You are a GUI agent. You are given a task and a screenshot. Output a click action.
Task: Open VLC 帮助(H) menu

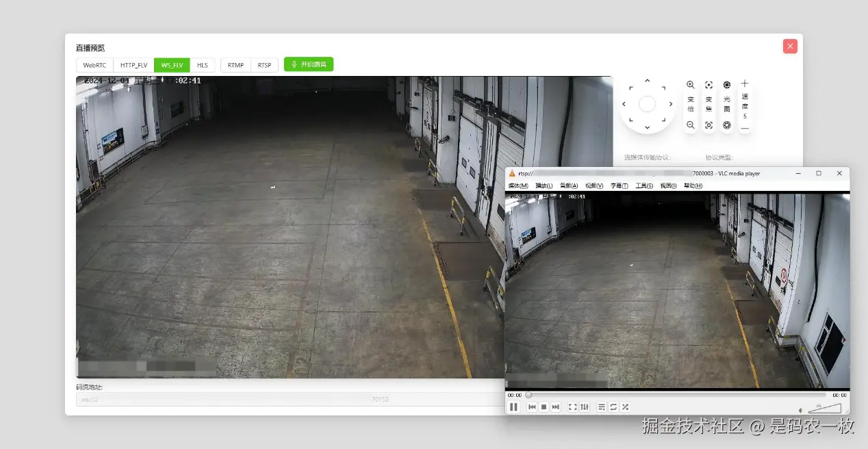click(x=693, y=185)
